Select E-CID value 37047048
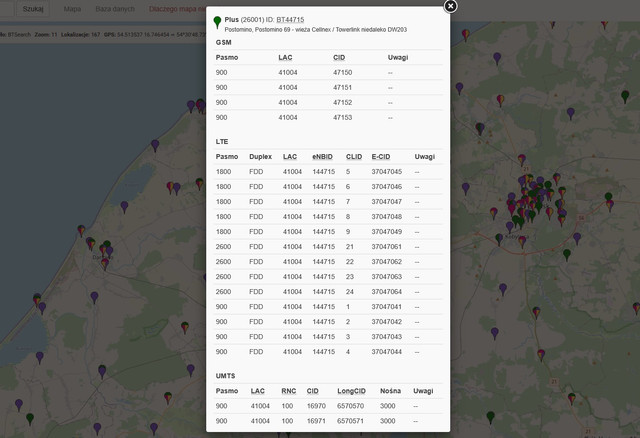Screen dimensions: 640x438 tap(387, 217)
